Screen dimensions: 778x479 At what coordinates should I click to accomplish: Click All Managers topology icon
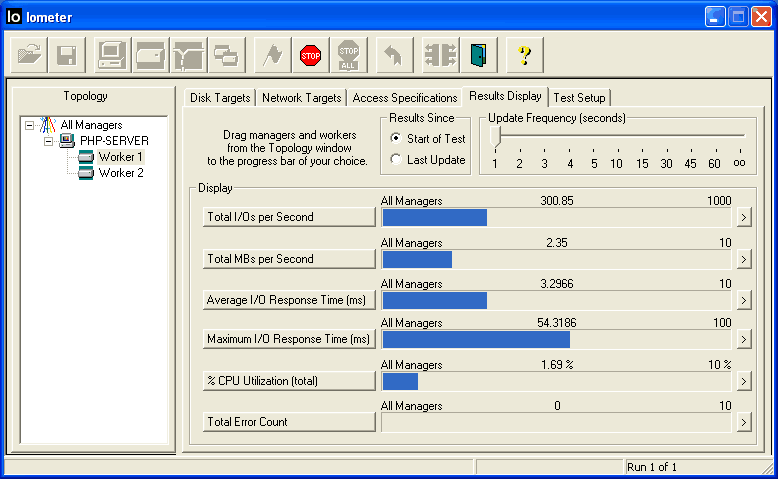48,125
